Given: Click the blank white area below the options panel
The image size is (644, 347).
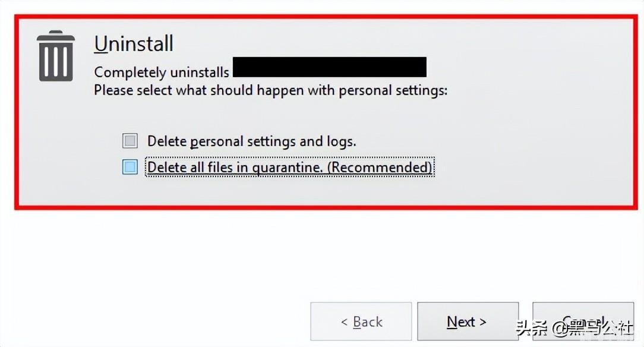Looking at the screenshot, I should [321, 250].
